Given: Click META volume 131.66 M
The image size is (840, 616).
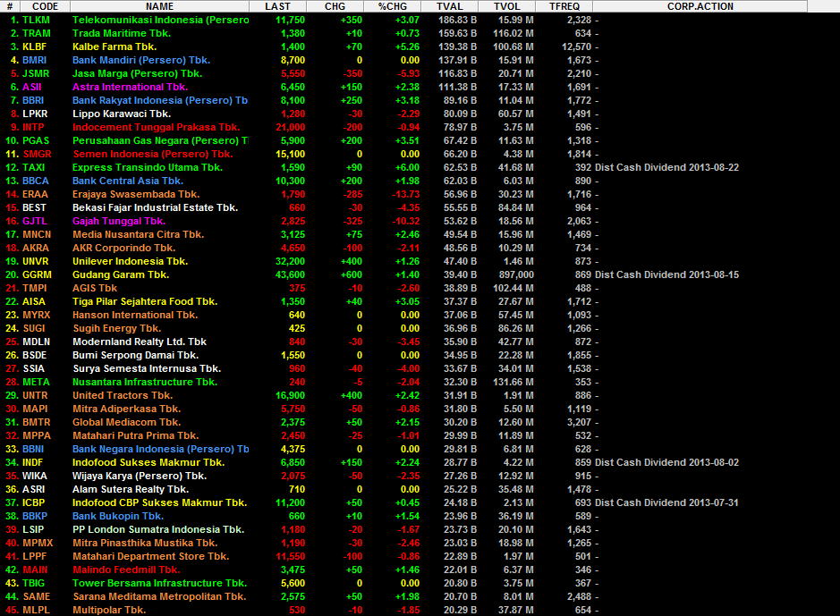Looking at the screenshot, I should [513, 382].
